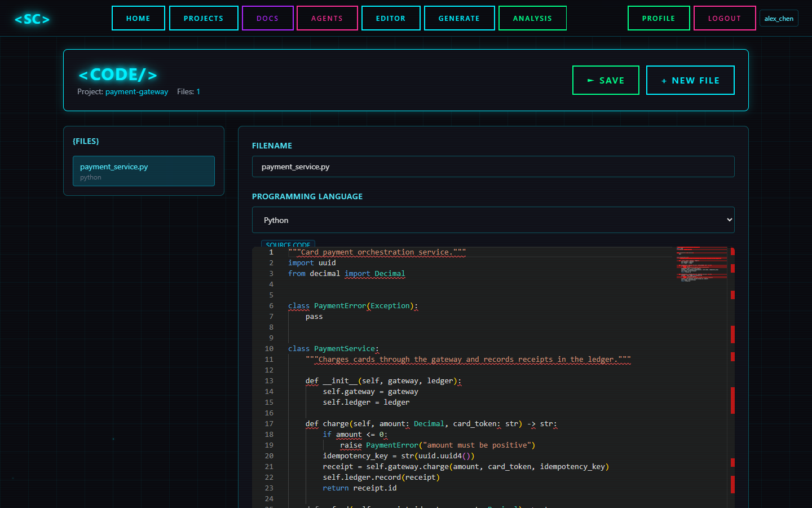812x508 pixels.
Task: Create a new file
Action: pyautogui.click(x=690, y=80)
